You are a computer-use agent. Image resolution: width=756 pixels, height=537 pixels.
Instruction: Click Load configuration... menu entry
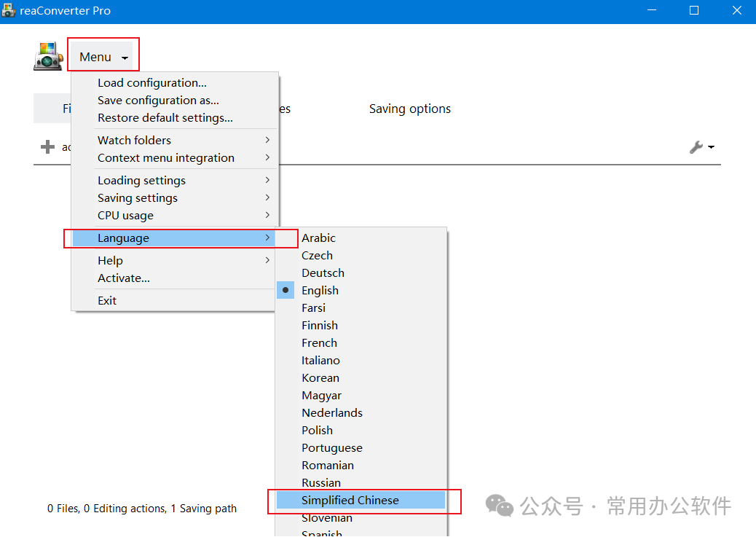click(152, 83)
